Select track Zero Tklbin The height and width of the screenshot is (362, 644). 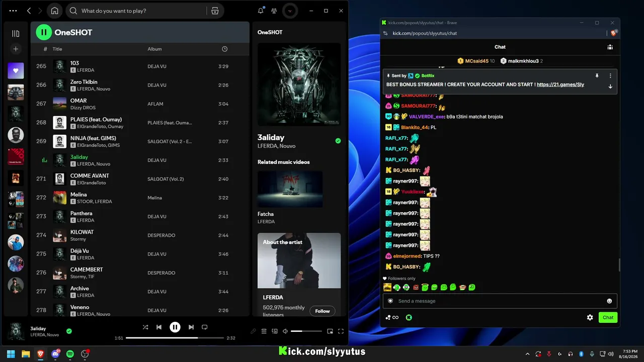click(140, 85)
